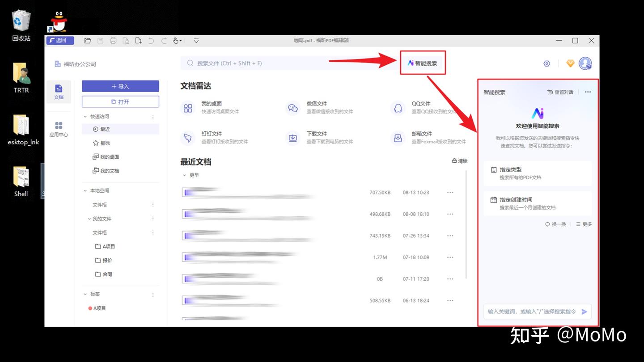Open the QQ文件 card
The image size is (644, 362).
pyautogui.click(x=424, y=108)
